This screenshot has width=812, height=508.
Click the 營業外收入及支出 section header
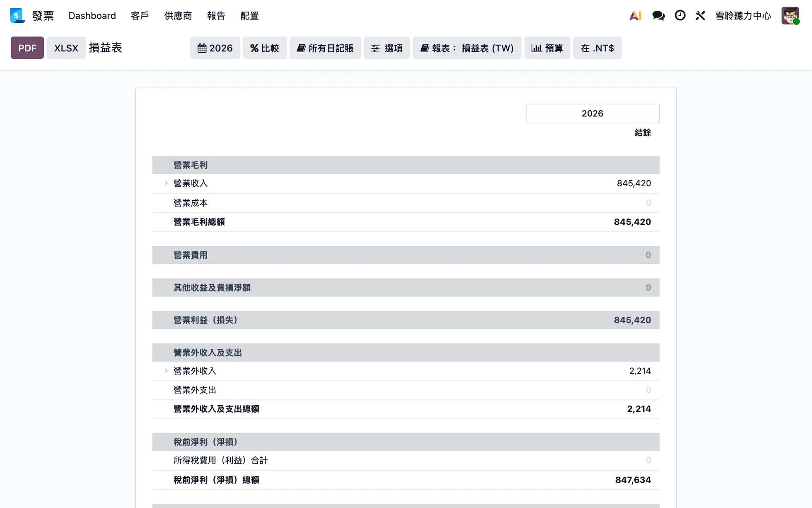[406, 352]
